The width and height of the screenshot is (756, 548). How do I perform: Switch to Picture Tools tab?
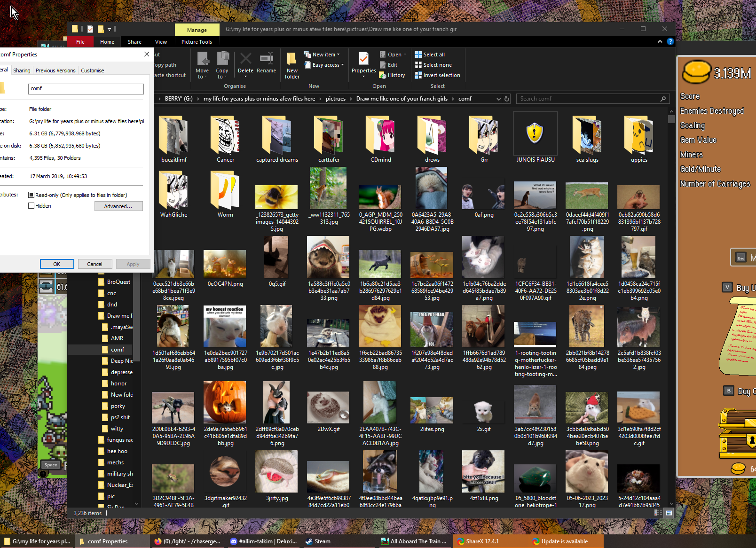click(197, 42)
